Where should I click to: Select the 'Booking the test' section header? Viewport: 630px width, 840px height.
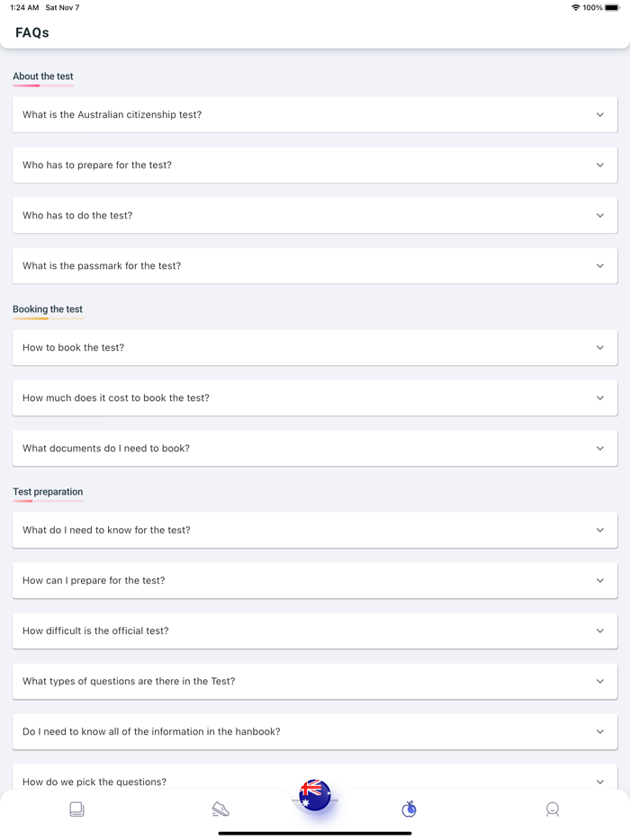tap(47, 308)
